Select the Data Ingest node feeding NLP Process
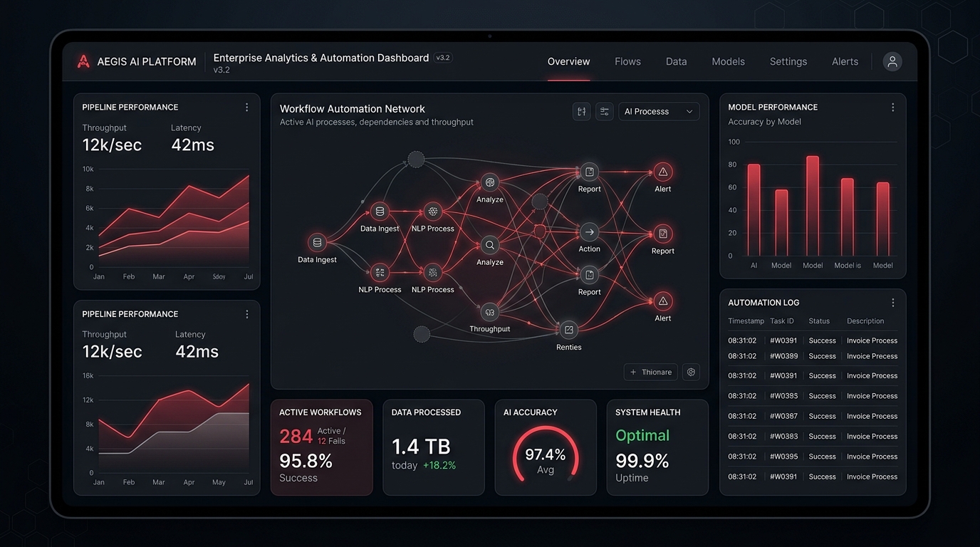This screenshot has width=980, height=547. tap(380, 212)
